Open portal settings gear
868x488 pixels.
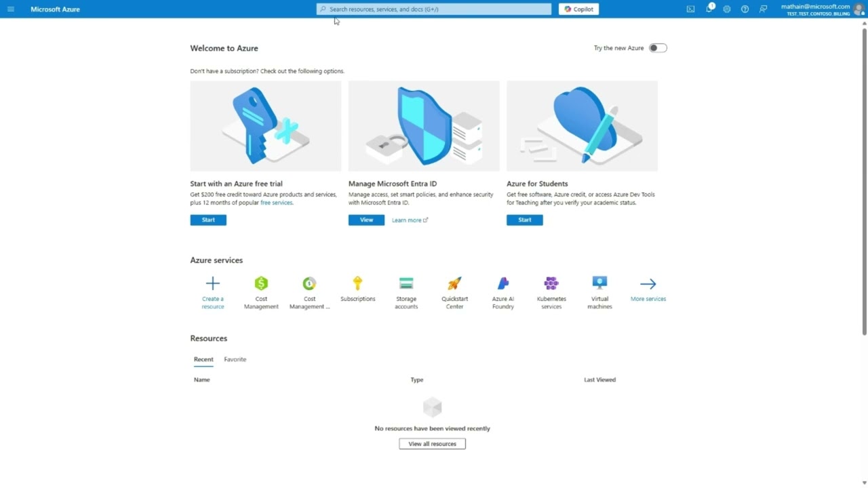coord(727,9)
